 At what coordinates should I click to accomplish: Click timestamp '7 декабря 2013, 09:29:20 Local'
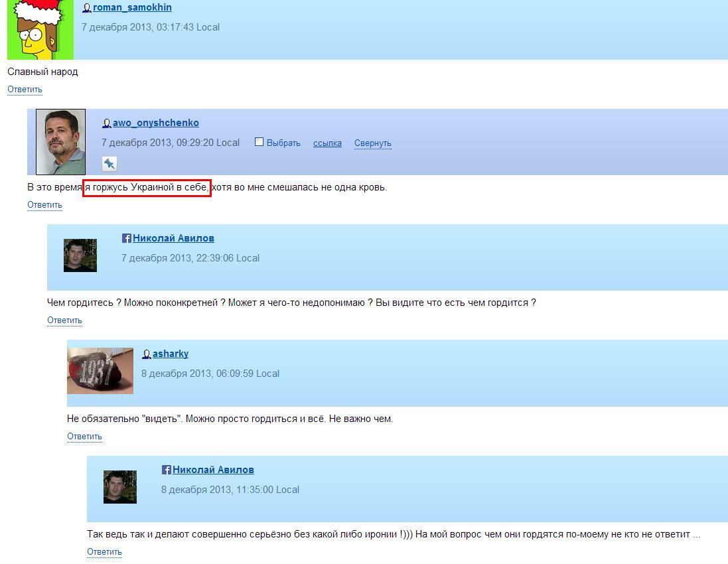click(x=171, y=143)
